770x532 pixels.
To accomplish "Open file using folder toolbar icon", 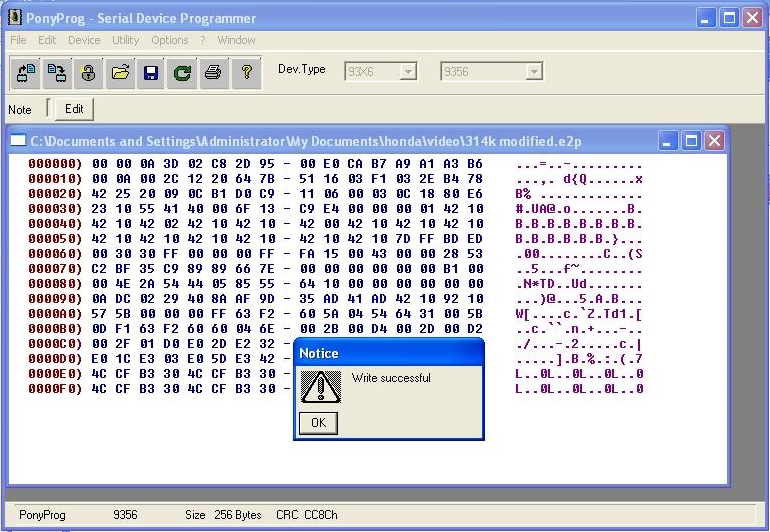I will coord(120,73).
